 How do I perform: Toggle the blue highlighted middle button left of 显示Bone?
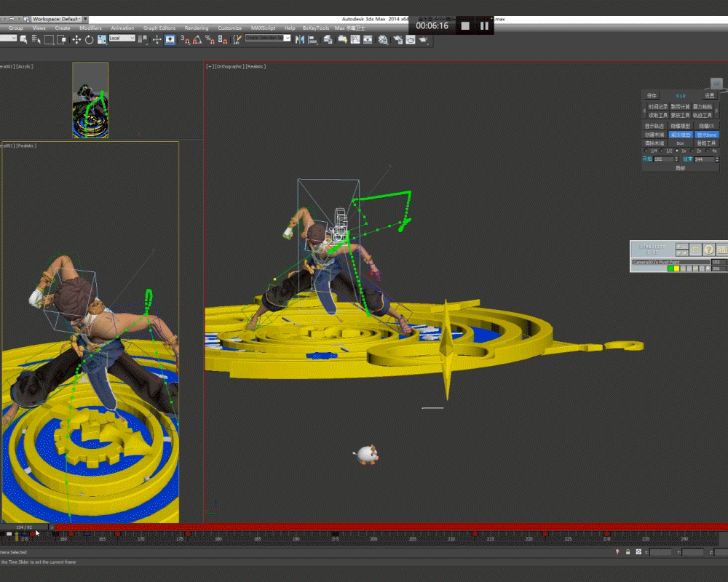pos(681,135)
